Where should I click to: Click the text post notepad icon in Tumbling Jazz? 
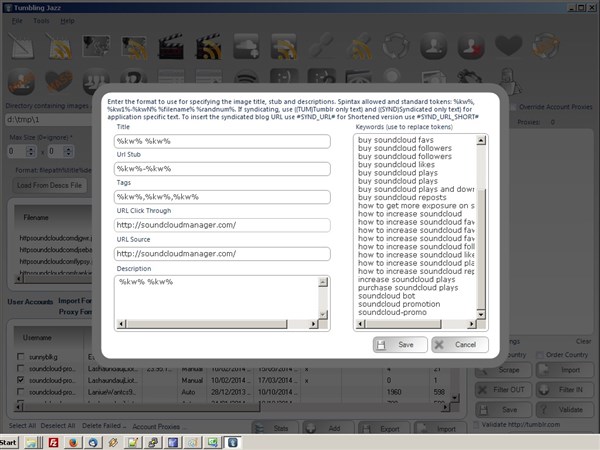(22, 46)
